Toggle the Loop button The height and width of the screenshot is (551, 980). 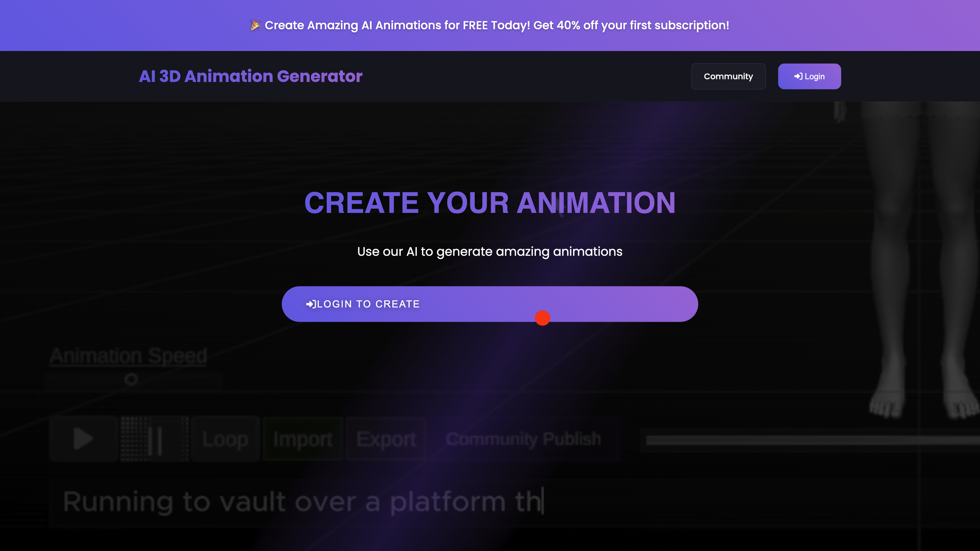tap(225, 439)
